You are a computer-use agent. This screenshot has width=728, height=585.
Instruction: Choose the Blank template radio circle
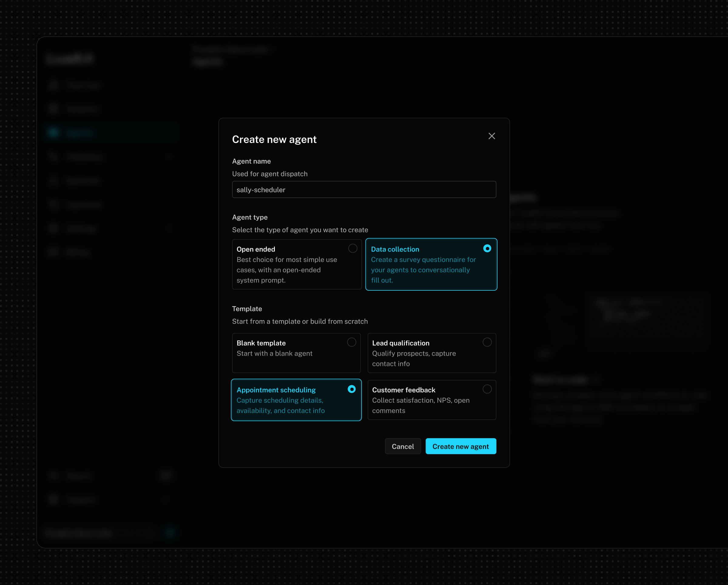[x=352, y=342]
